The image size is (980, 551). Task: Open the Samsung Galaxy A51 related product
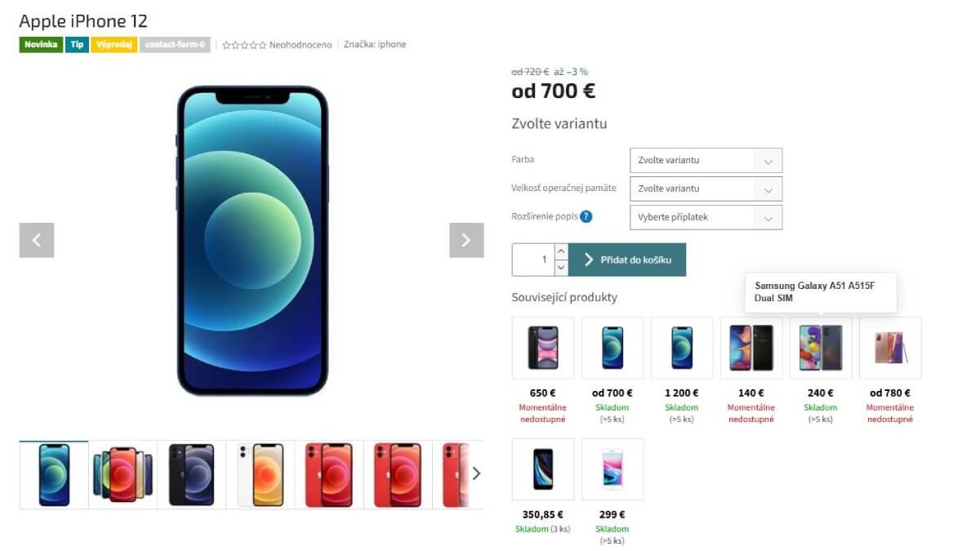(x=821, y=348)
